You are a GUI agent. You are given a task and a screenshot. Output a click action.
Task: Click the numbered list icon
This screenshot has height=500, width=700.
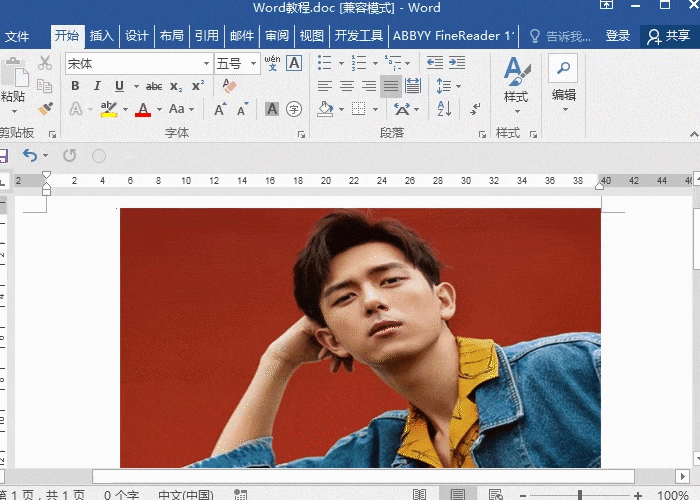(x=358, y=63)
